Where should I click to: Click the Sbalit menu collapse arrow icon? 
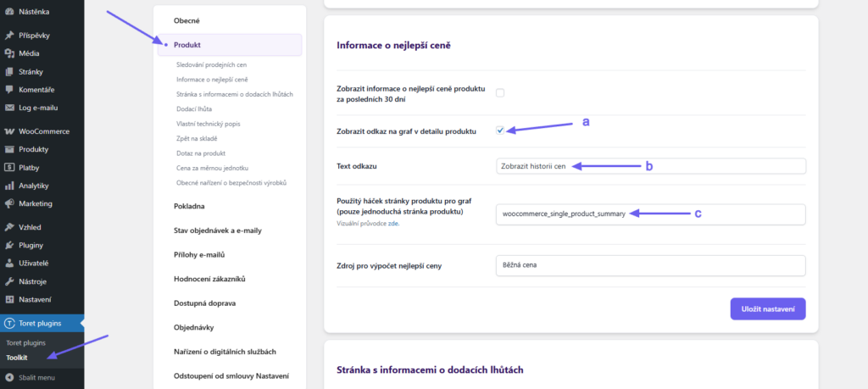coord(8,378)
